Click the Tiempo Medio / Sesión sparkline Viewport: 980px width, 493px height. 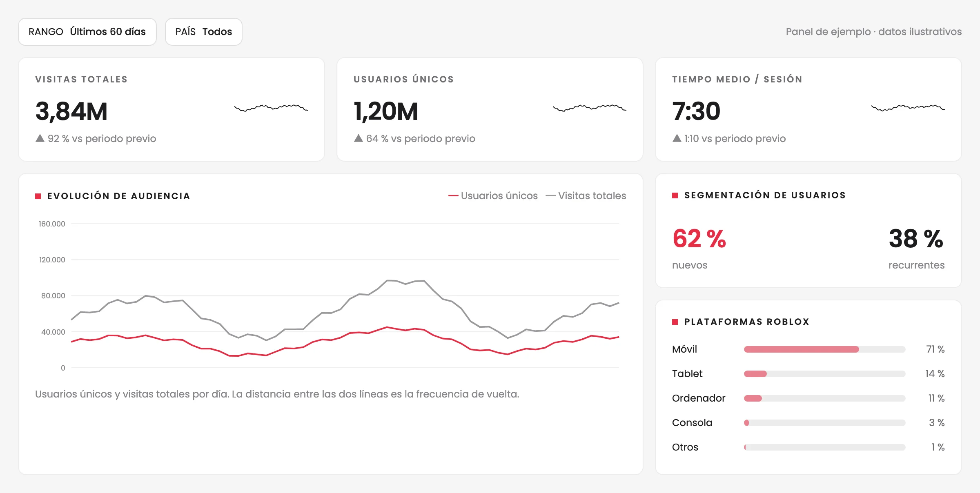coord(908,108)
